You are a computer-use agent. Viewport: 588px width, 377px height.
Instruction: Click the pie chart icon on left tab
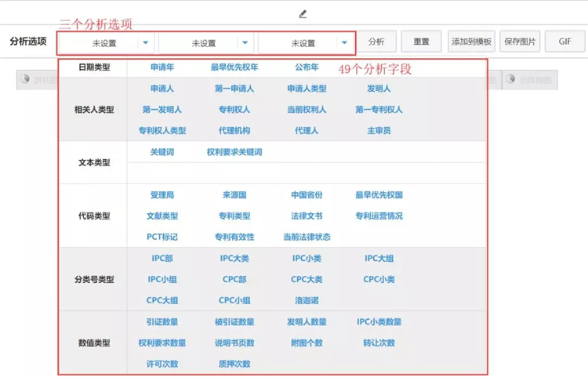[x=26, y=79]
